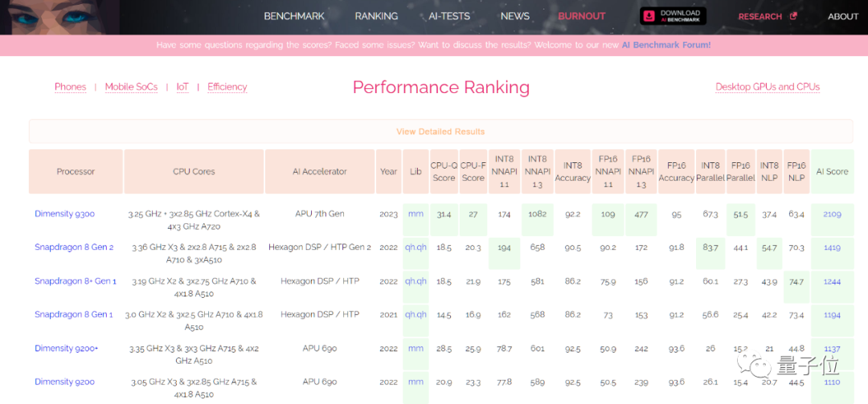Go to the Ranking menu page
Screen dimensions: 868x404
pos(376,16)
